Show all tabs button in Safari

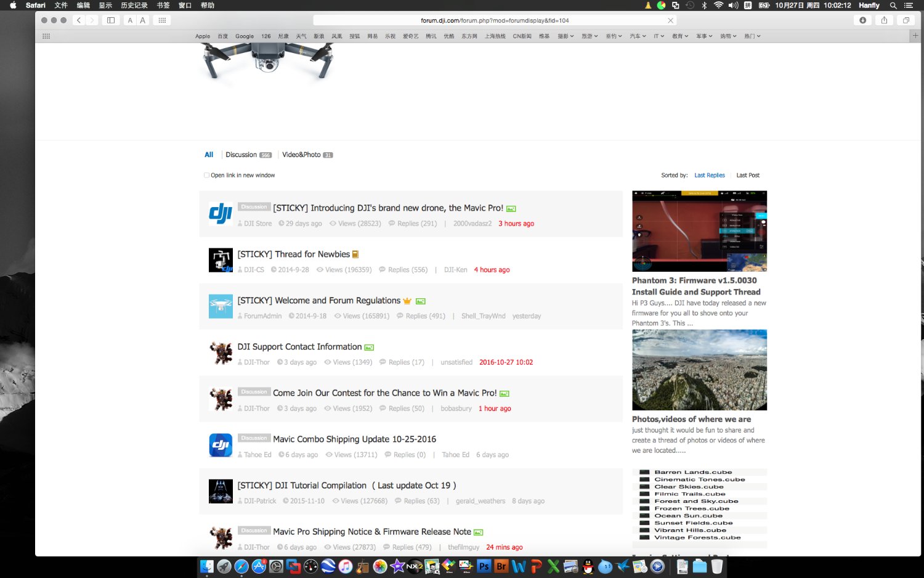[906, 20]
